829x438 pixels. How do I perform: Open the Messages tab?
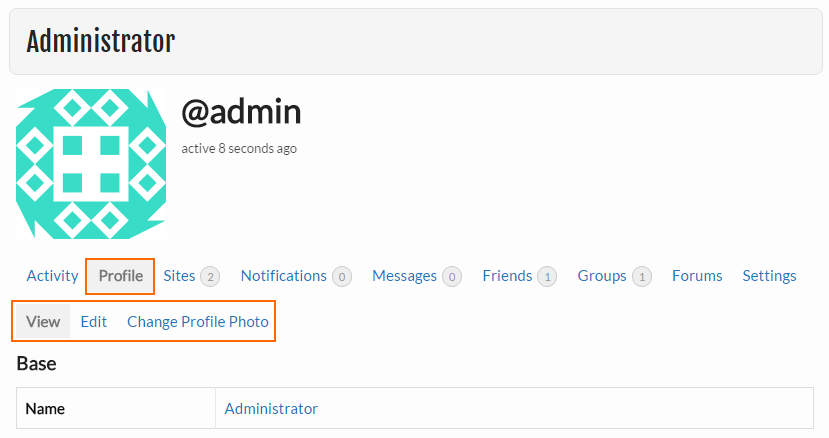click(404, 276)
